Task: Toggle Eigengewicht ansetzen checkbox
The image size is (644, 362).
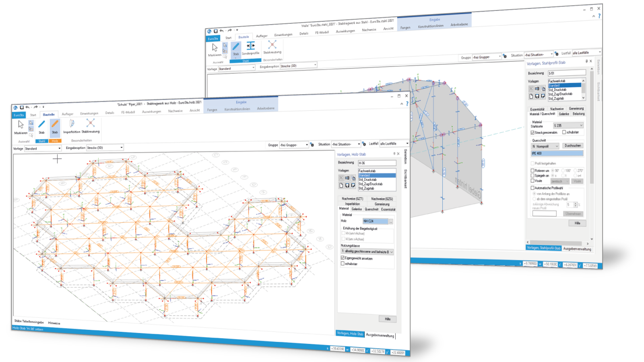Action: (343, 258)
